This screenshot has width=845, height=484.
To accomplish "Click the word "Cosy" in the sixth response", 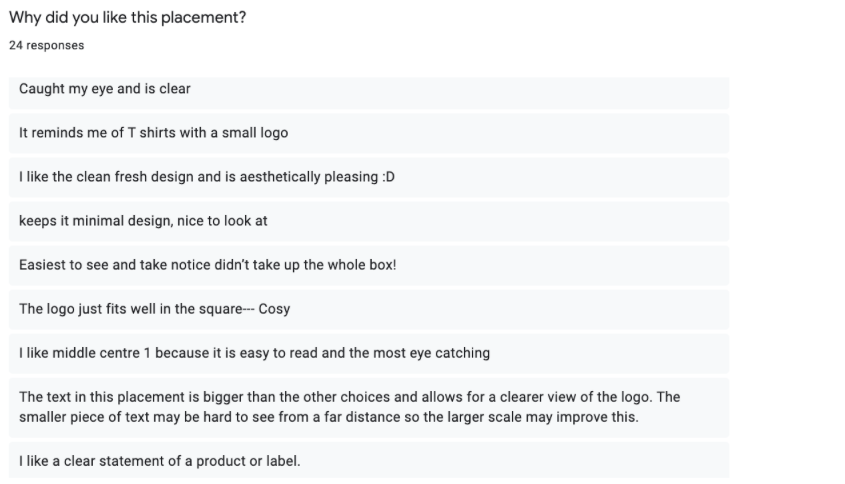I will click(274, 309).
